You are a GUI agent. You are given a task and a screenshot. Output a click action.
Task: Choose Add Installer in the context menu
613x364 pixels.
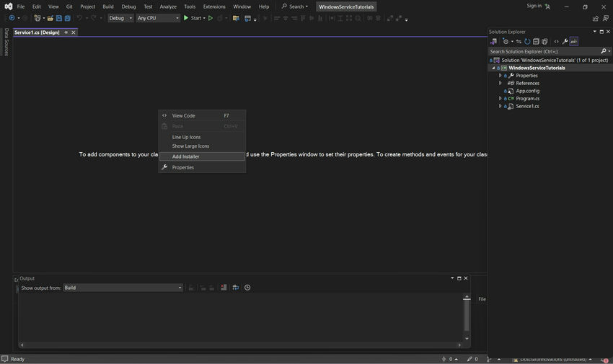(202, 156)
